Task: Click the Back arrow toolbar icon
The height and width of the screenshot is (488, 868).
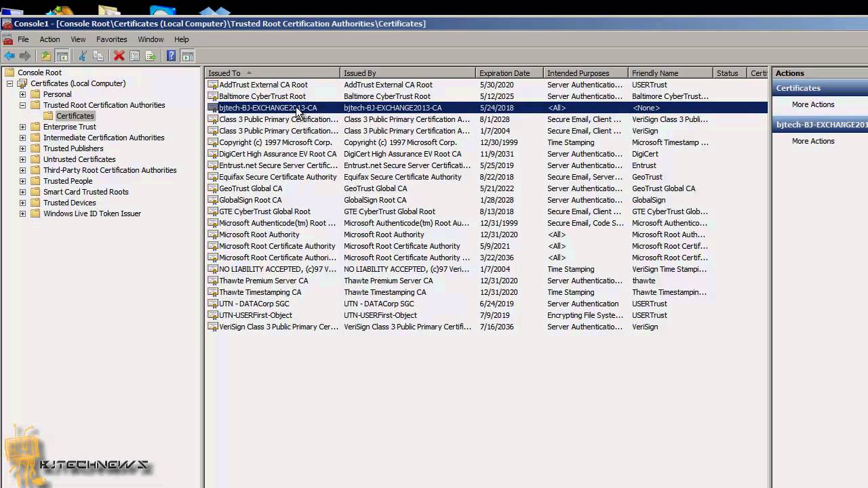Action: click(x=9, y=56)
